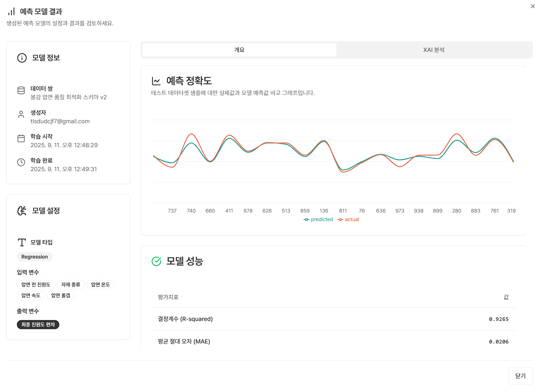Click the user icon beside 생성자

click(x=21, y=114)
